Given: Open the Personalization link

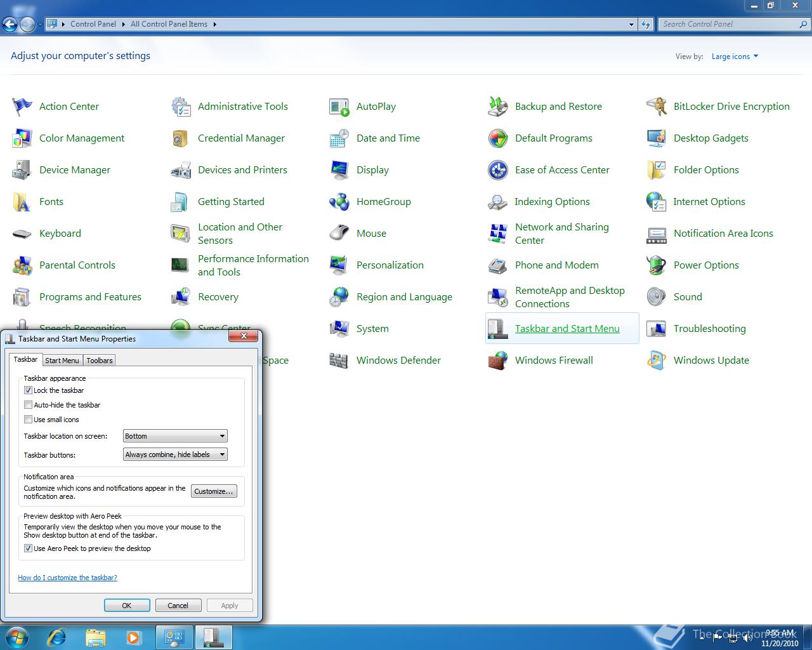Looking at the screenshot, I should pos(390,265).
